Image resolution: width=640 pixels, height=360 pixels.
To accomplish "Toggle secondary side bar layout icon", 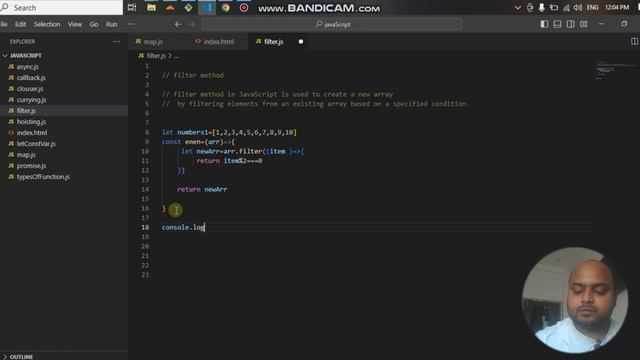I will (570, 24).
